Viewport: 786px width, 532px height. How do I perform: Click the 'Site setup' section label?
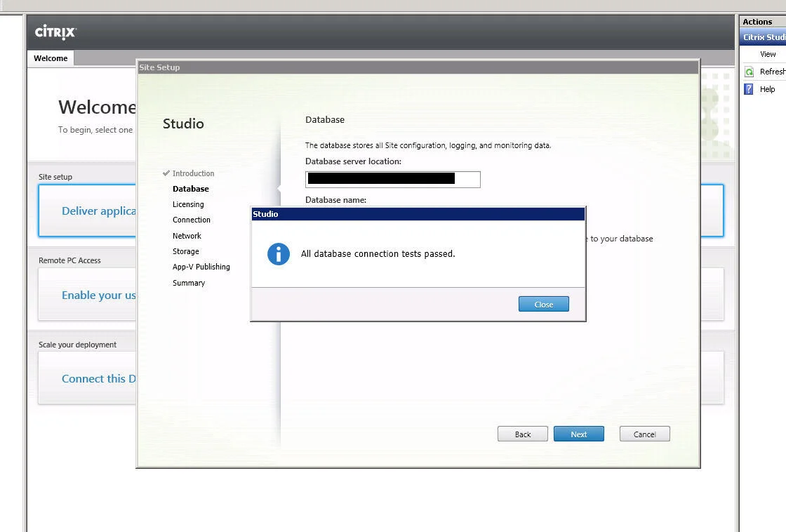[55, 177]
